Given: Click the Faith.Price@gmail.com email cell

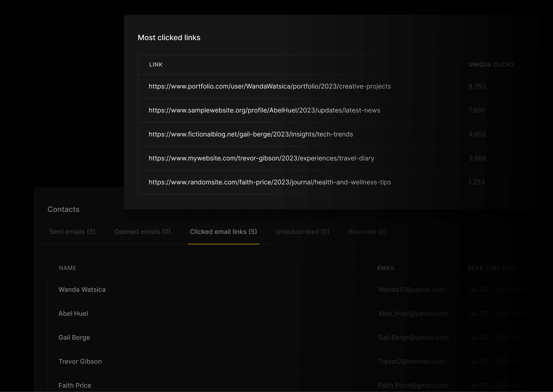Looking at the screenshot, I should click(413, 385).
